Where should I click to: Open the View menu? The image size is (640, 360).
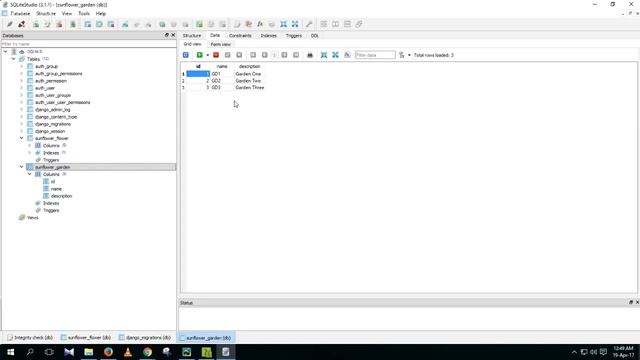pyautogui.click(x=67, y=13)
